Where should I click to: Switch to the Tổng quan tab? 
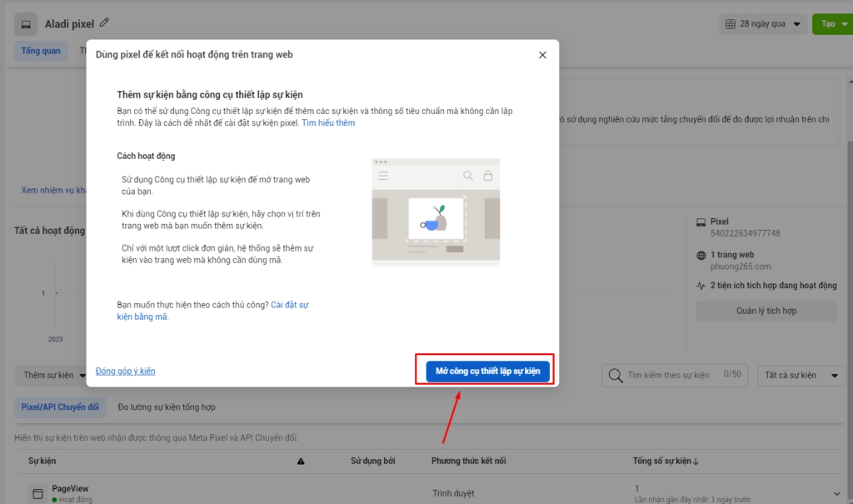(41, 51)
